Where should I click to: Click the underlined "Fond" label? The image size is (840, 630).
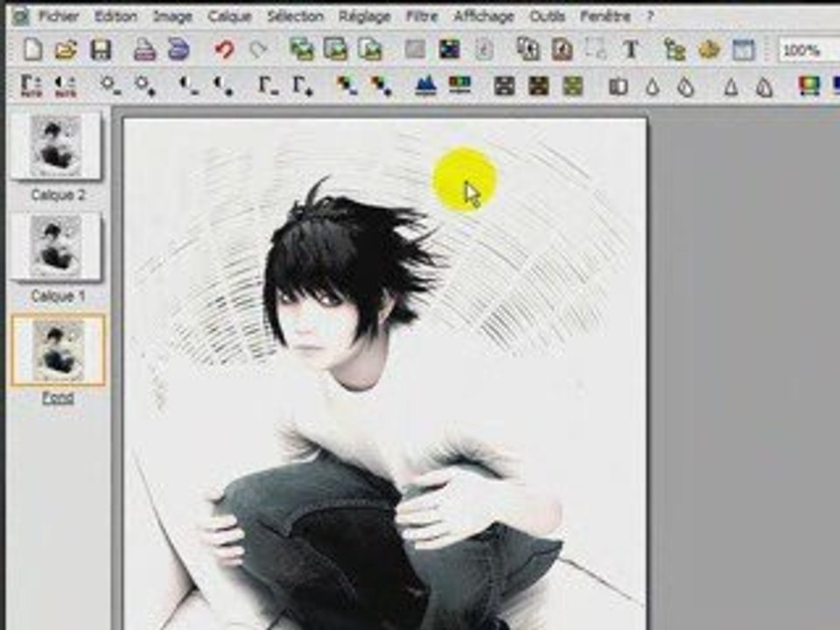point(58,397)
